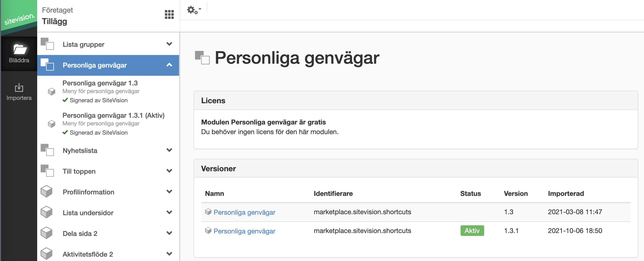The height and width of the screenshot is (261, 644).
Task: Select Lista grupper in the add-on list
Action: tap(108, 44)
